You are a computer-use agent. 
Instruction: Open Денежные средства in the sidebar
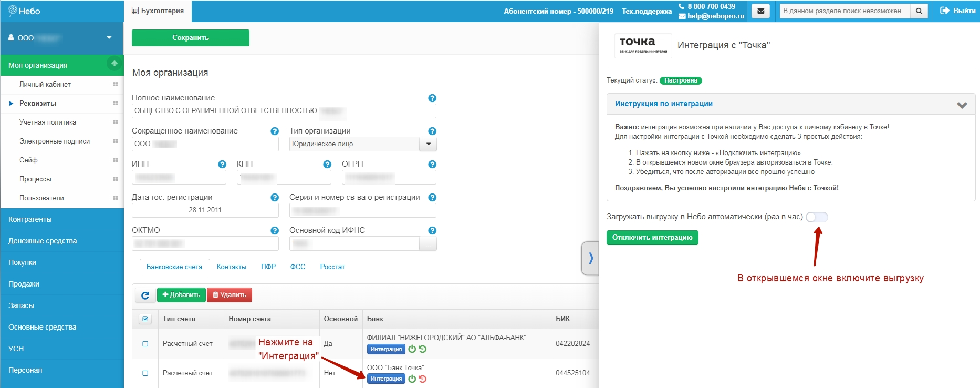tap(62, 241)
